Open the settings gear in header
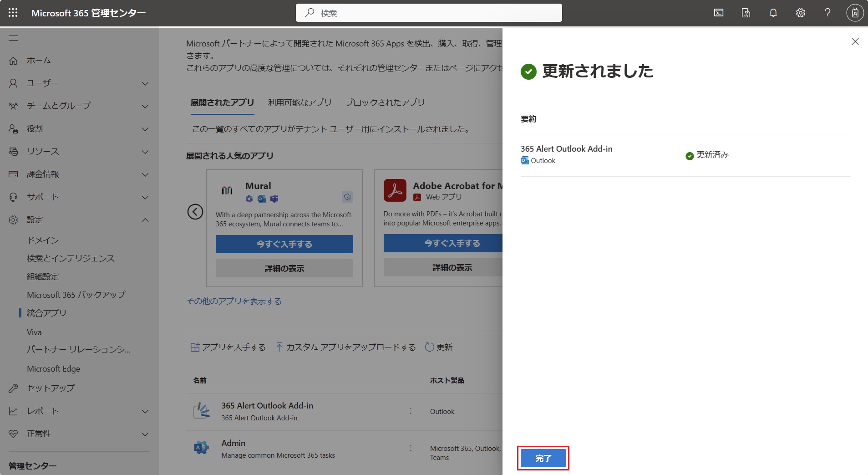 point(800,13)
